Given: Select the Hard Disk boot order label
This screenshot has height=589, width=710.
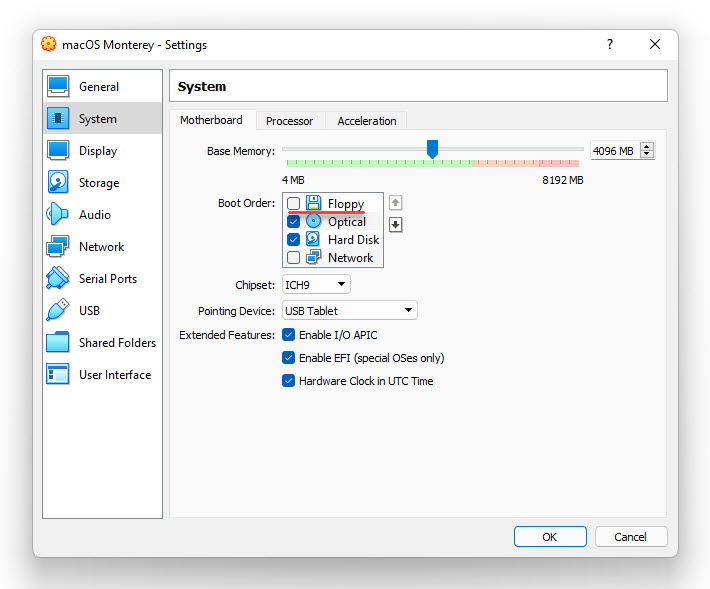Looking at the screenshot, I should pos(354,239).
